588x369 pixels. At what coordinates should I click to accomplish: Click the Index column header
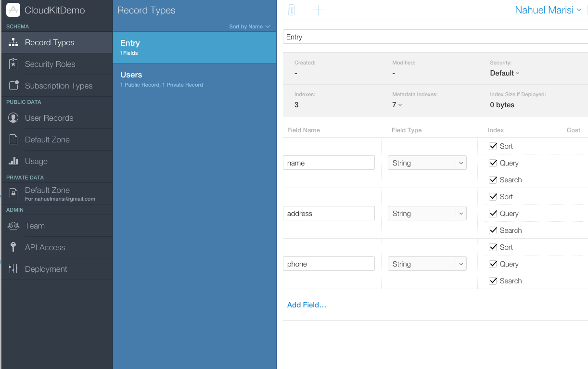tap(496, 130)
